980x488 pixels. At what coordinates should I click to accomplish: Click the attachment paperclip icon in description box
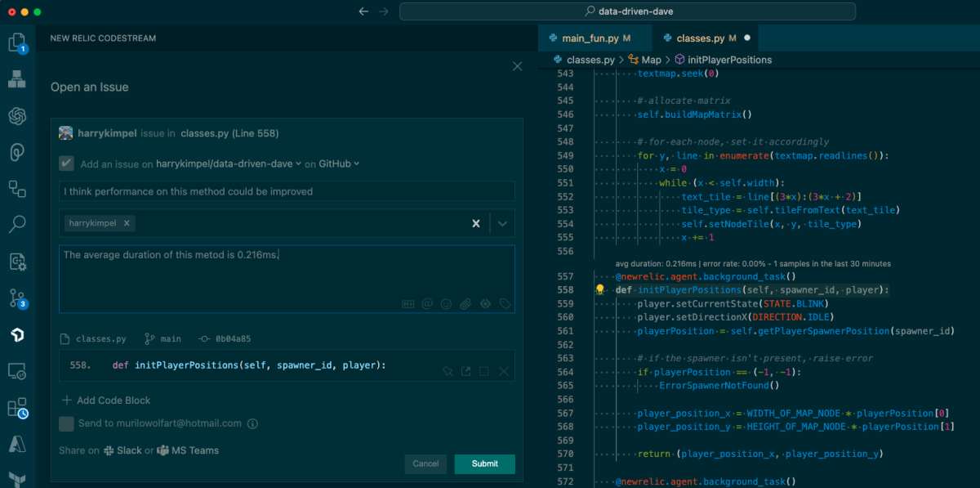(x=465, y=304)
